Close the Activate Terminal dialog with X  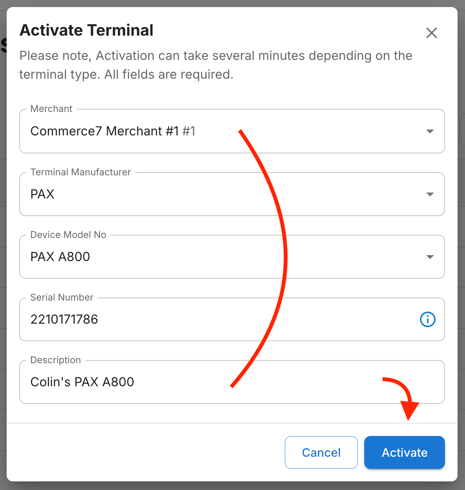pyautogui.click(x=431, y=33)
